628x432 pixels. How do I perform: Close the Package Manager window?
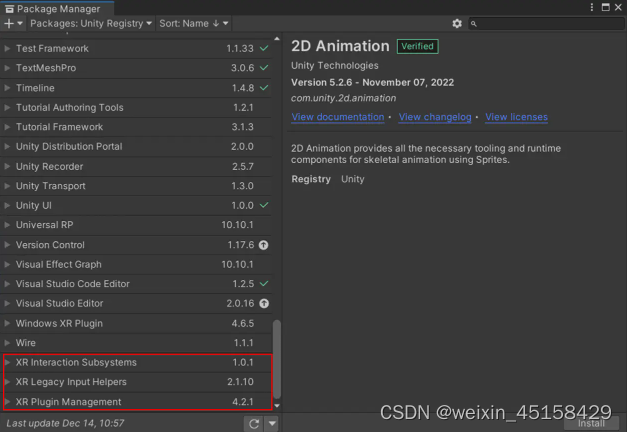coord(618,7)
